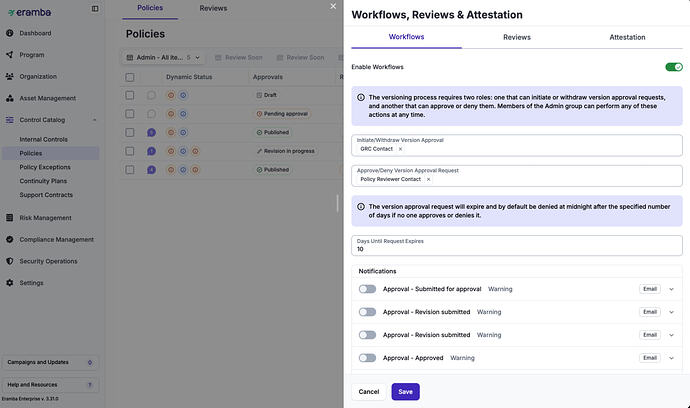Click the info icon beside versioning process note
Image resolution: width=690 pixels, height=408 pixels.
(361, 97)
